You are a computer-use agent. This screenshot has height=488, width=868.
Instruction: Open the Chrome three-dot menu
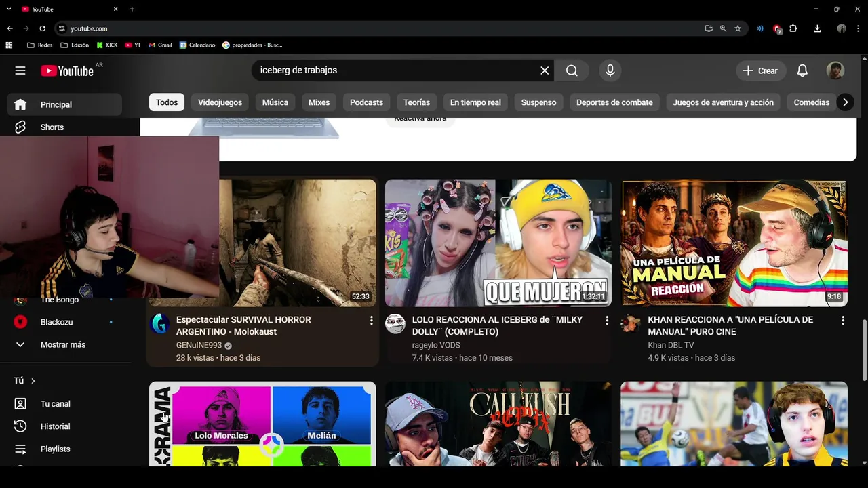[x=859, y=28]
